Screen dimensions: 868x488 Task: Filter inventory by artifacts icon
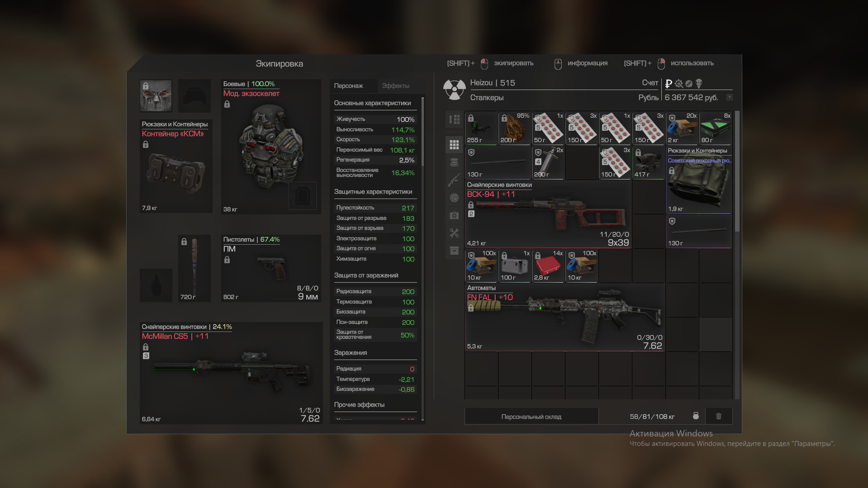coord(454,197)
